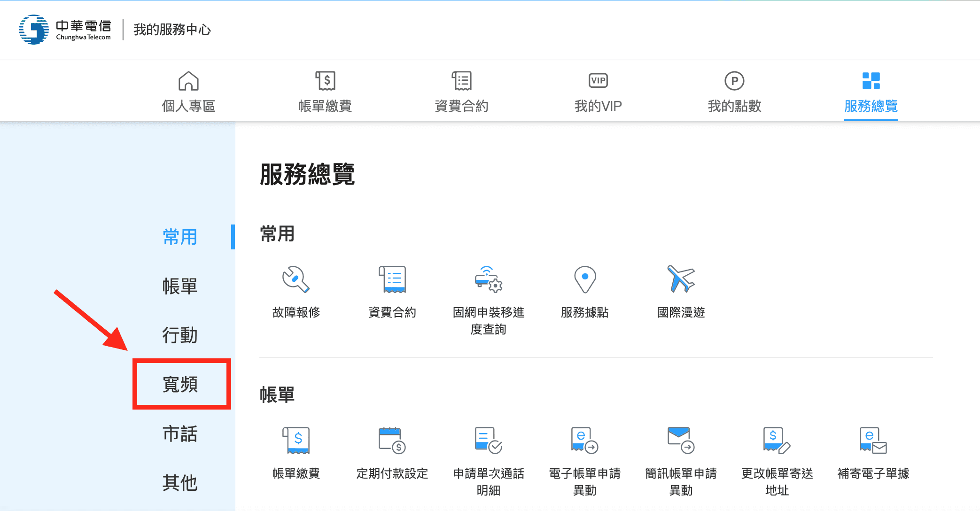Open 我的VIP tab label

598,106
